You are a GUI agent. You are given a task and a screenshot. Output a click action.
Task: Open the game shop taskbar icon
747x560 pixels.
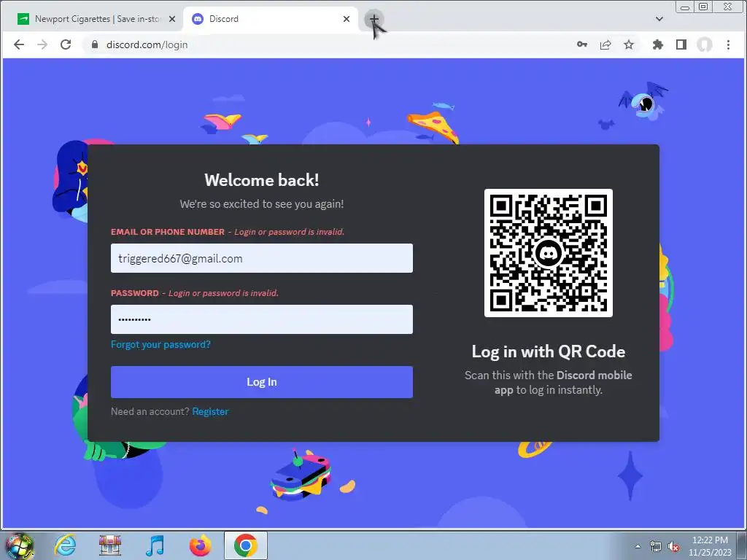pyautogui.click(x=109, y=545)
